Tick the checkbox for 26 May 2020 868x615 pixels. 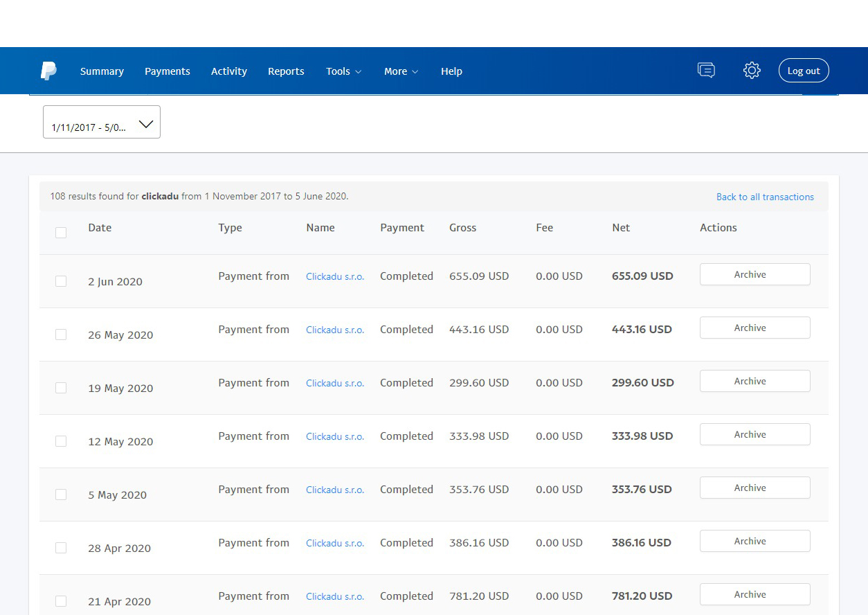pos(61,335)
